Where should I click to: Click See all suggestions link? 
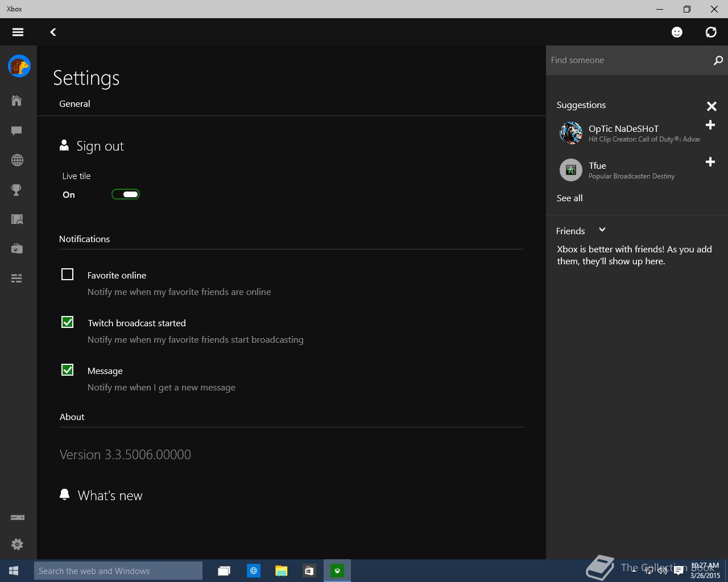coord(569,198)
